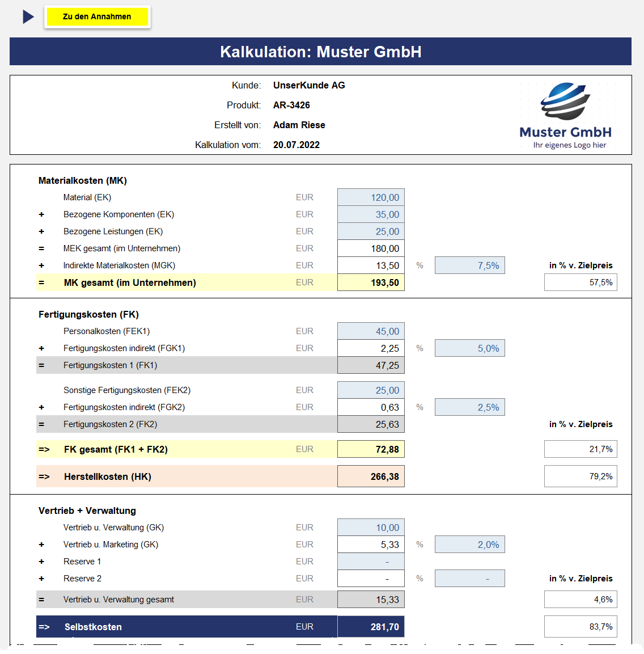Click the 'Fertigungskosten (FK)' section heading
The image size is (644, 654).
coord(88,314)
